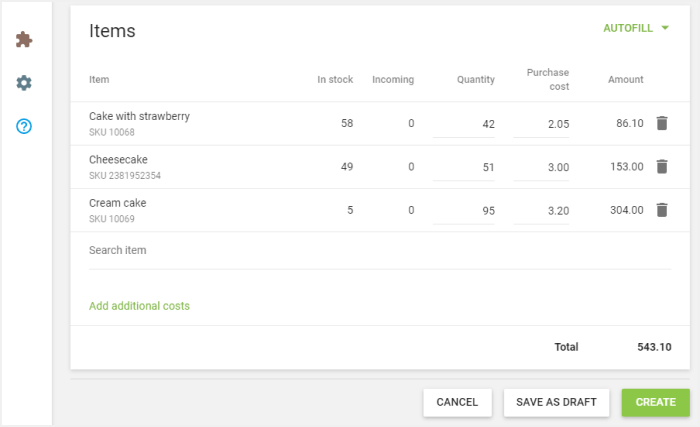Change Cheesecake purchase cost value

click(541, 168)
